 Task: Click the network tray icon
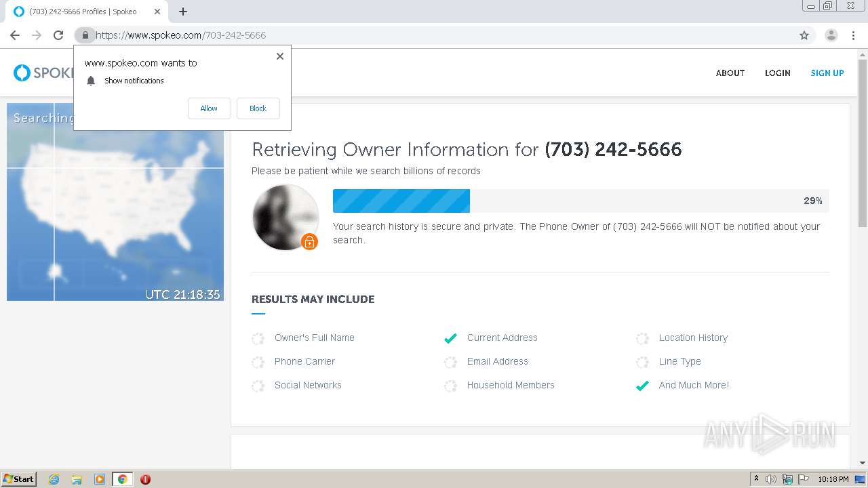click(787, 479)
